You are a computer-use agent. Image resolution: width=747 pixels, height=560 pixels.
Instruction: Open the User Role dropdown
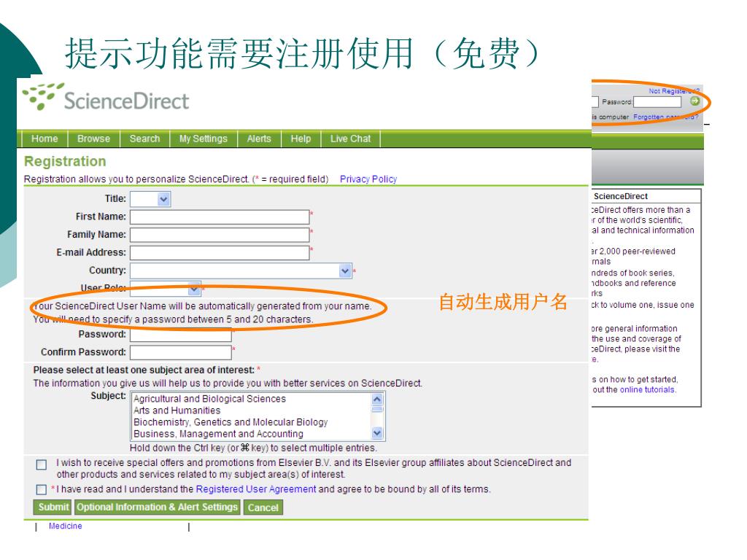[x=193, y=288]
